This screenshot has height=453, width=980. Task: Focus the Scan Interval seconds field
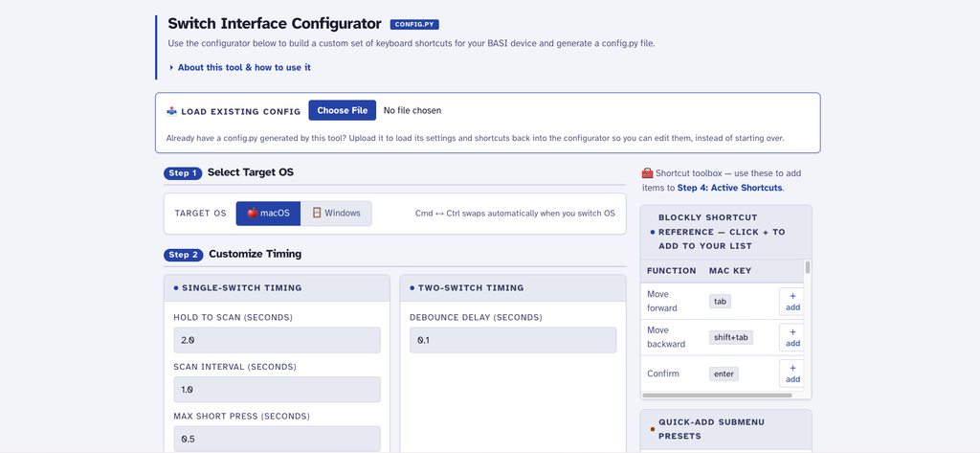coord(277,390)
